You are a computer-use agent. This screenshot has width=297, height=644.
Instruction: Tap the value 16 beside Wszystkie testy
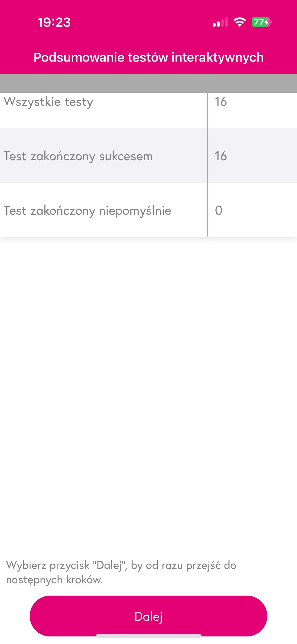click(221, 102)
